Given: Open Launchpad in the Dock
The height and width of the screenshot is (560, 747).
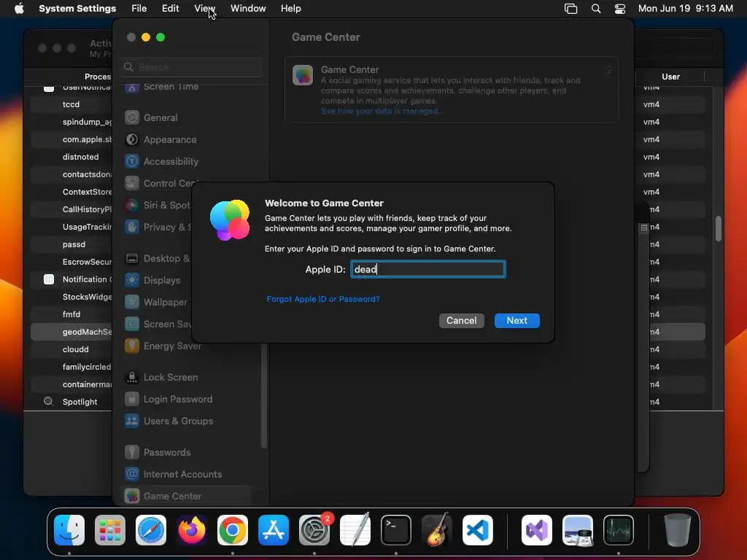Looking at the screenshot, I should coord(110,530).
